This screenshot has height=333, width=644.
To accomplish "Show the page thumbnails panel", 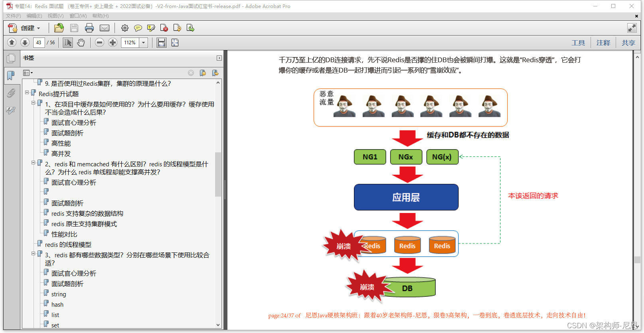I will pos(11,58).
